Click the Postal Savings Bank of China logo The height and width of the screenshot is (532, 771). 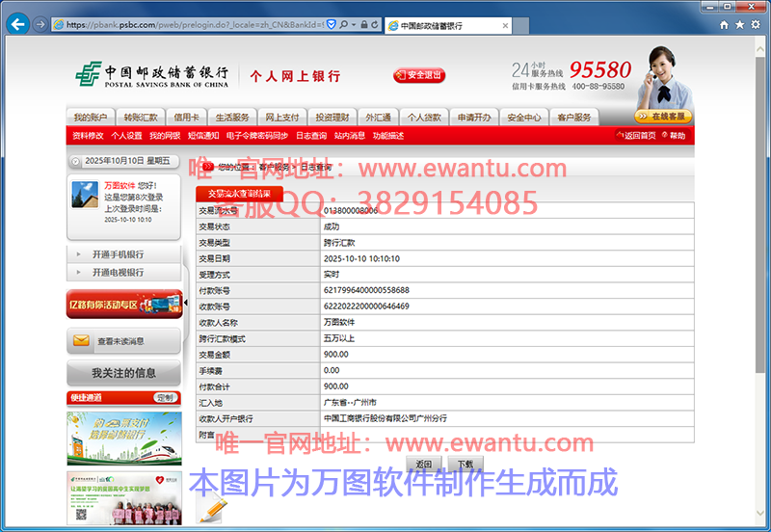(151, 75)
